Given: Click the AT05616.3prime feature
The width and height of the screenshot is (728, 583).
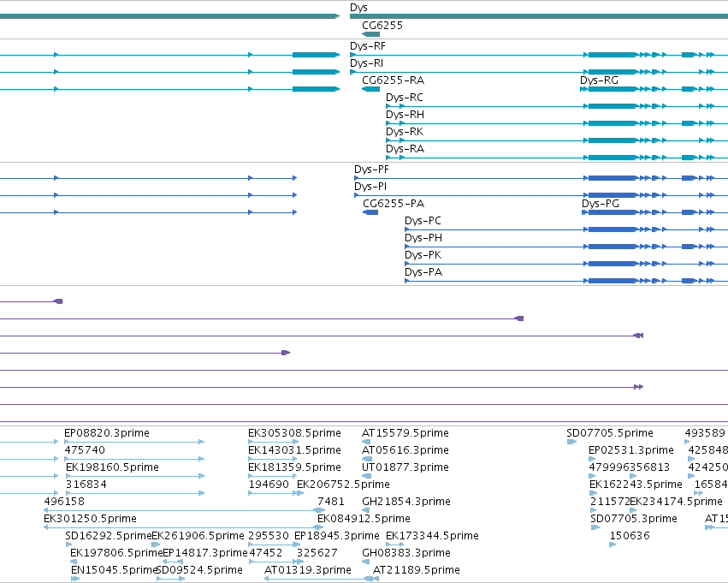Looking at the screenshot, I should tap(405, 450).
